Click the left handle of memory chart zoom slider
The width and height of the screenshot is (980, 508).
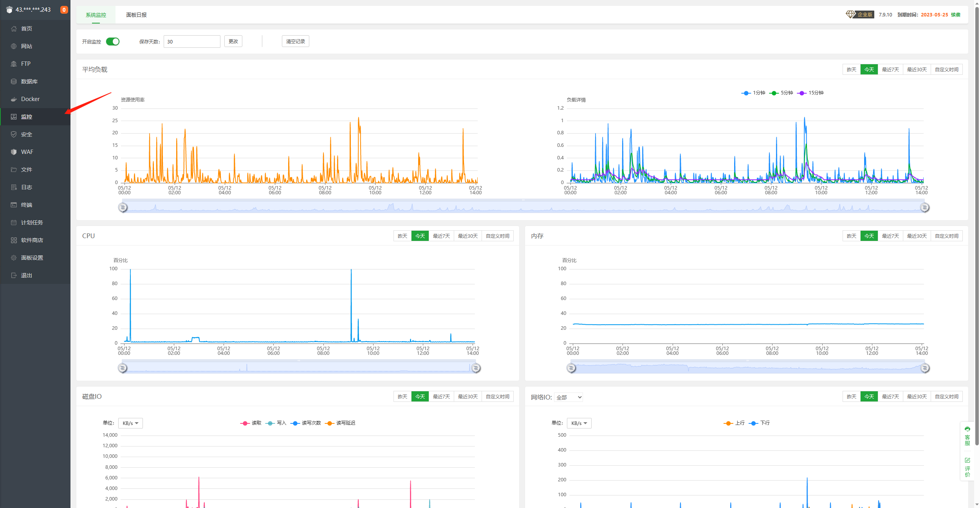tap(571, 368)
